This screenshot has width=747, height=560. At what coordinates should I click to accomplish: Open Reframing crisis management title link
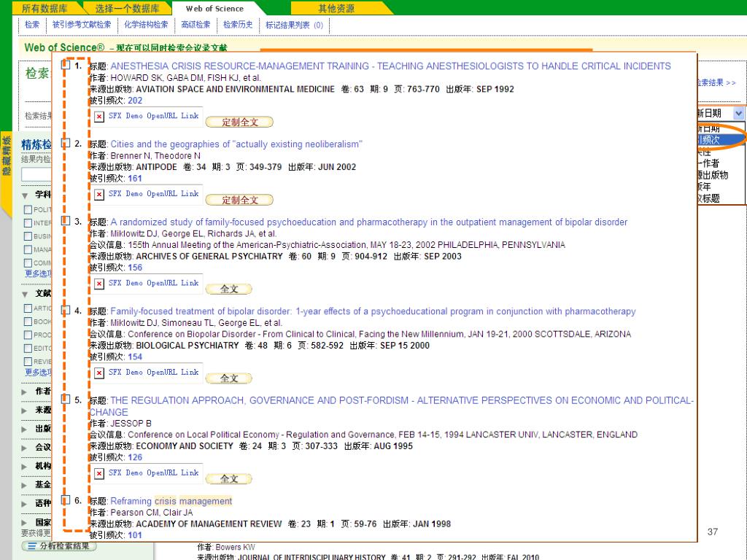171,502
